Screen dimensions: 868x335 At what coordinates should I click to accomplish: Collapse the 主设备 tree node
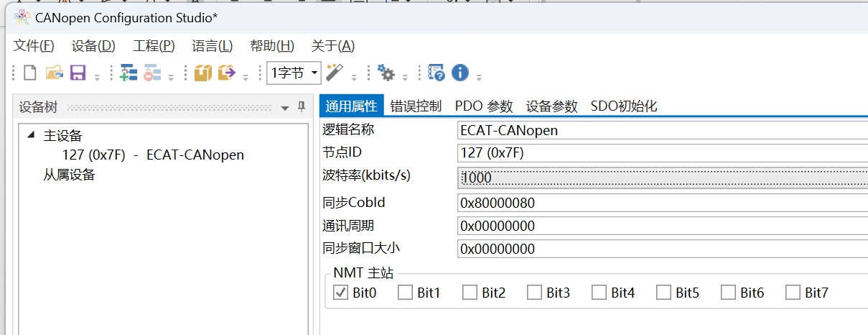click(x=30, y=135)
